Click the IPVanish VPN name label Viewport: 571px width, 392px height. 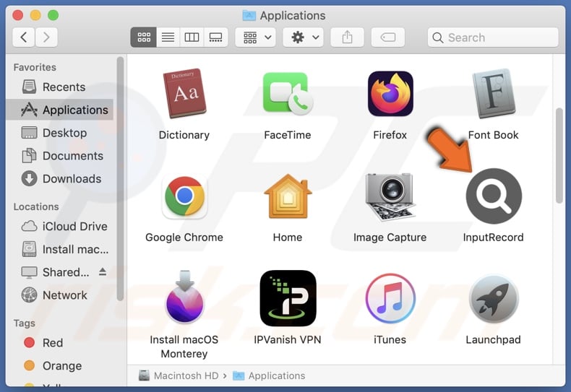[x=288, y=339]
